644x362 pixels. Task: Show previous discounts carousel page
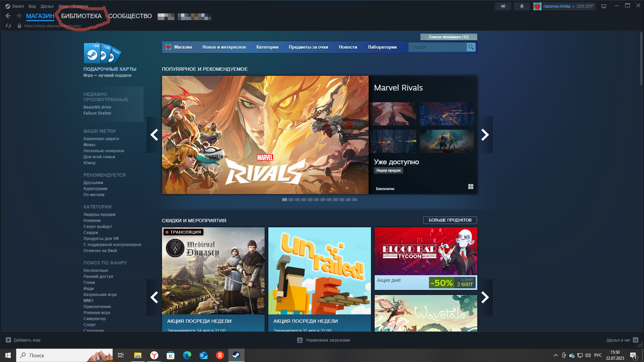point(154,297)
